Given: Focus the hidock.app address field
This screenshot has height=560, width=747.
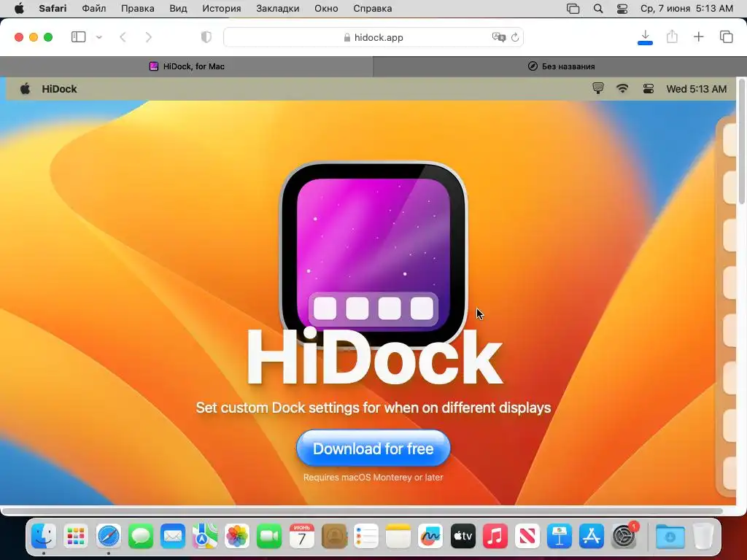Looking at the screenshot, I should [373, 37].
